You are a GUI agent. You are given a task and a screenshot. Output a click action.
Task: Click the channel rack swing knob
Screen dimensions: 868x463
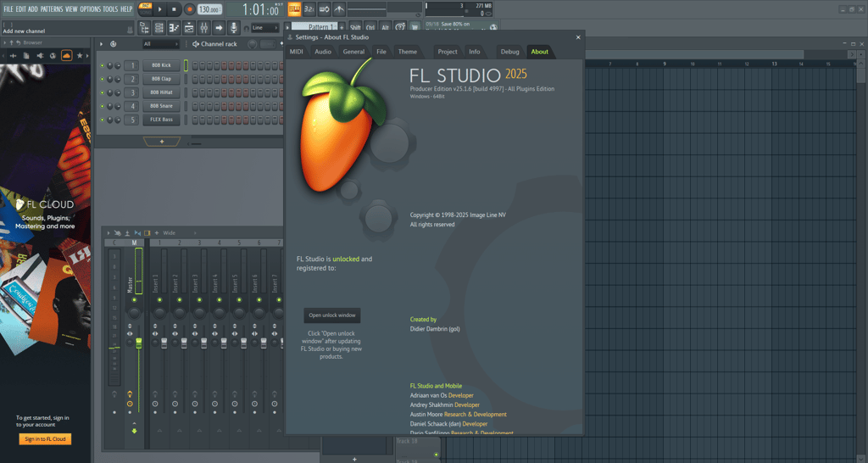[x=253, y=44]
